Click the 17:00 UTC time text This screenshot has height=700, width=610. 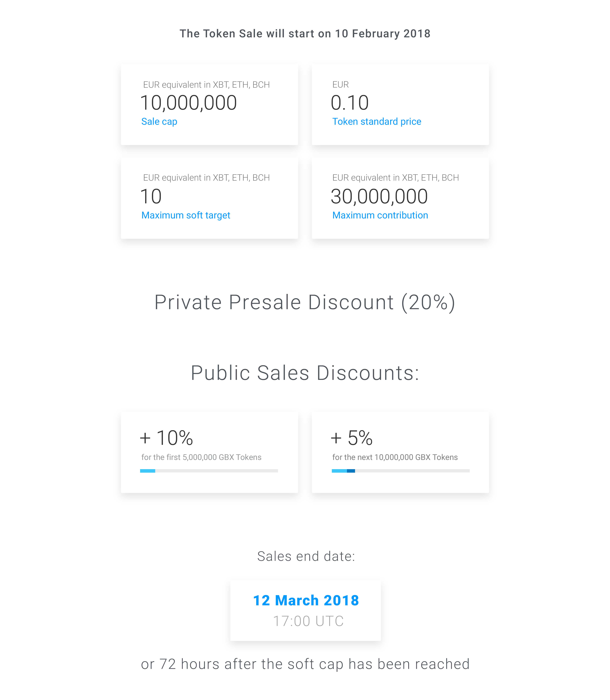(308, 621)
